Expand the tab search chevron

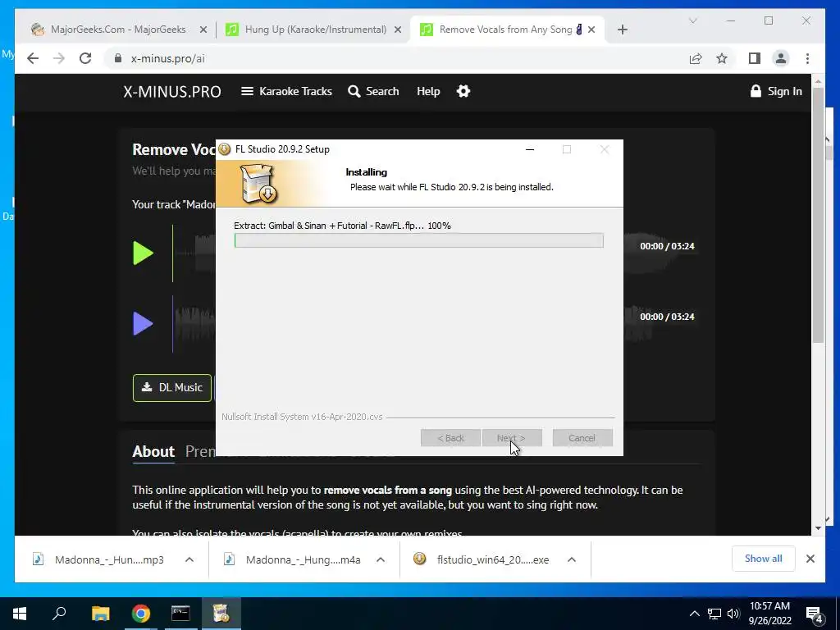pyautogui.click(x=692, y=21)
